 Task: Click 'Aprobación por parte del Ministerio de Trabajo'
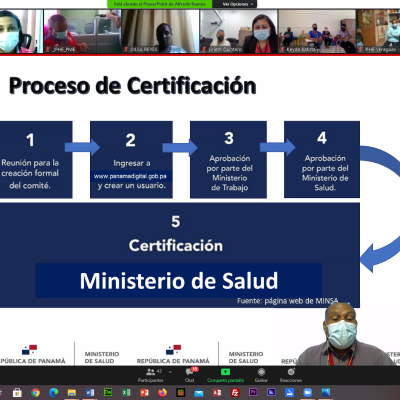pyautogui.click(x=229, y=173)
